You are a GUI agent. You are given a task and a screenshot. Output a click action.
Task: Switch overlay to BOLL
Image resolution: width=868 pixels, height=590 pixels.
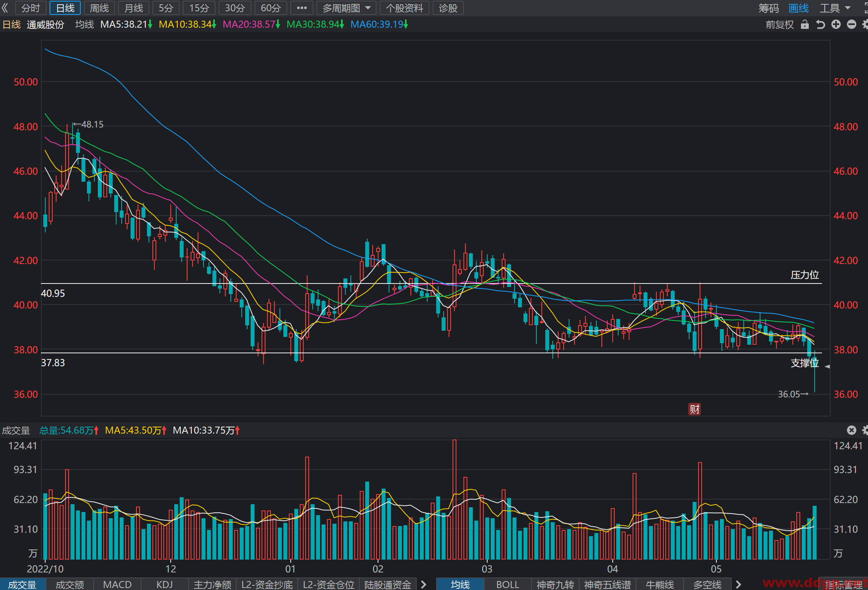tap(508, 584)
